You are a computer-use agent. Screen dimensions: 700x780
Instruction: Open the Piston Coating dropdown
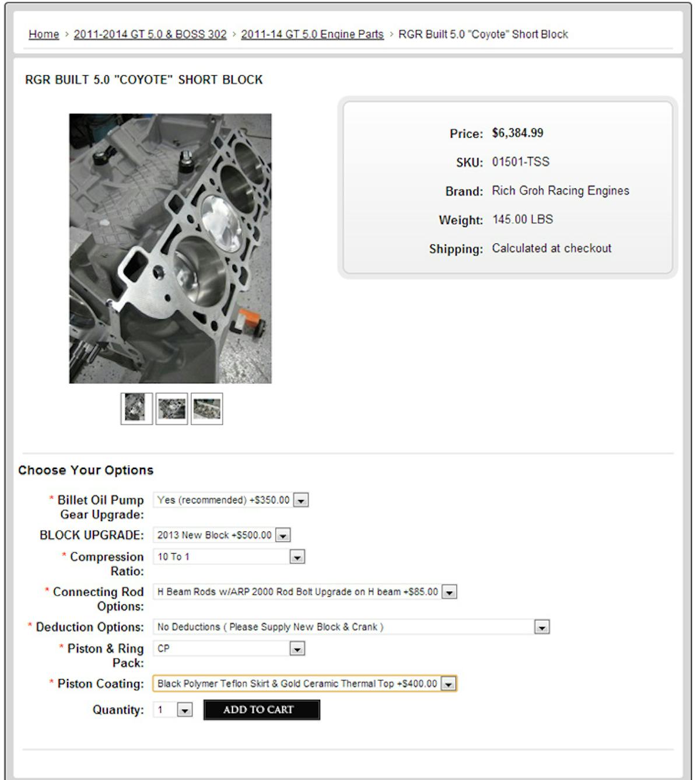pyautogui.click(x=304, y=684)
